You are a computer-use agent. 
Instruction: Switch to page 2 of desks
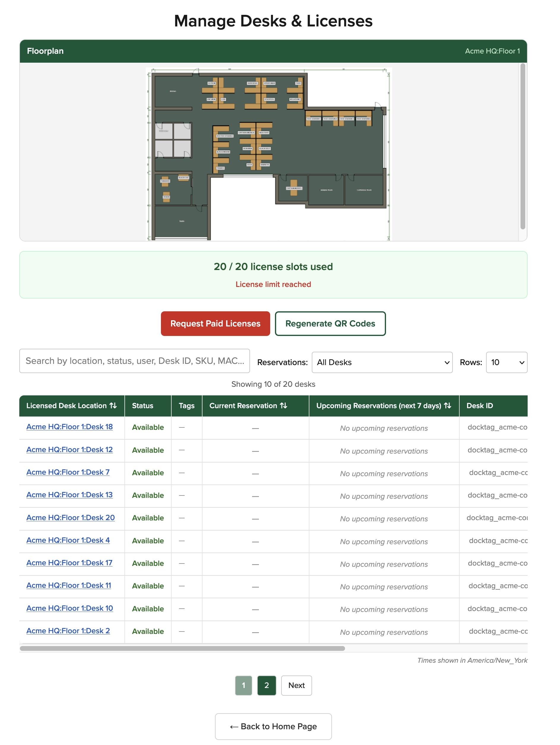(267, 685)
